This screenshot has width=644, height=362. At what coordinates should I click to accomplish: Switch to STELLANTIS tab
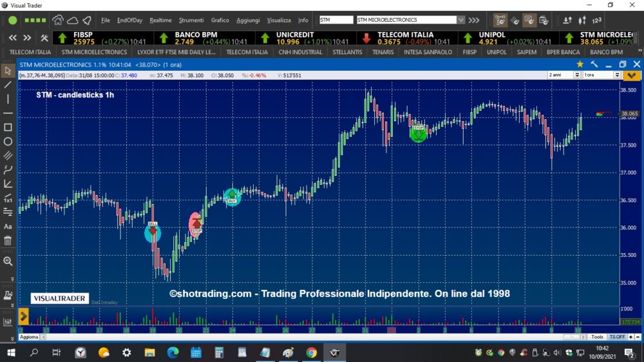[x=348, y=52]
